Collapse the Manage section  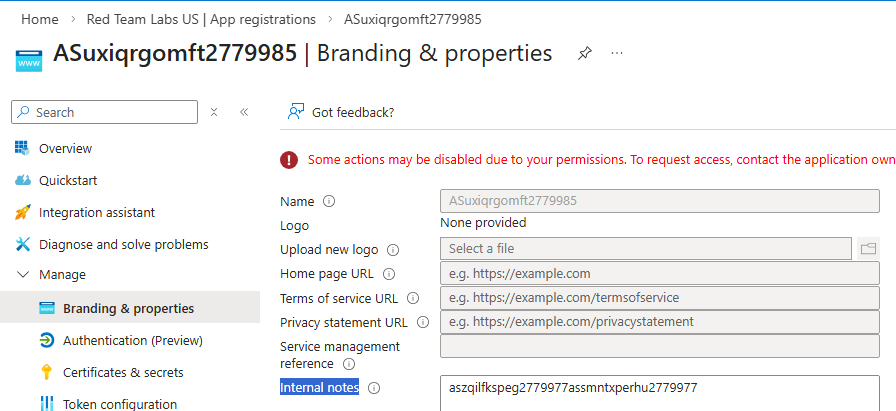(22, 274)
